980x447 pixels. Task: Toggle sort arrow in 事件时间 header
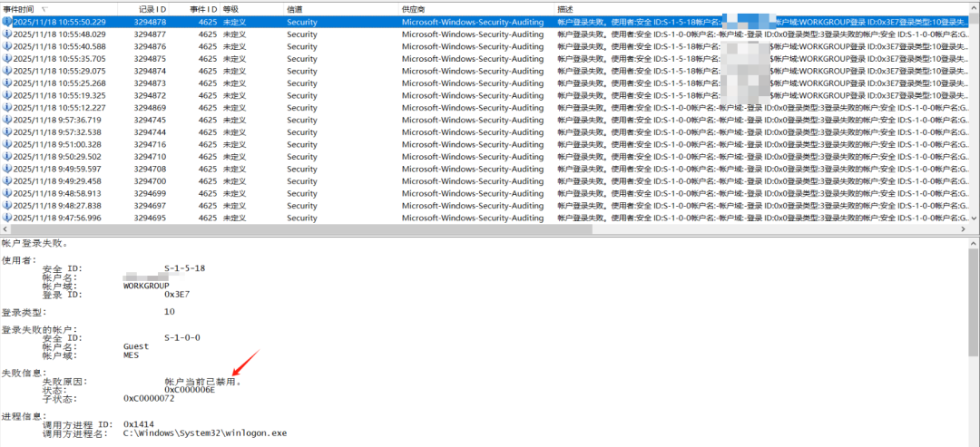[44, 10]
